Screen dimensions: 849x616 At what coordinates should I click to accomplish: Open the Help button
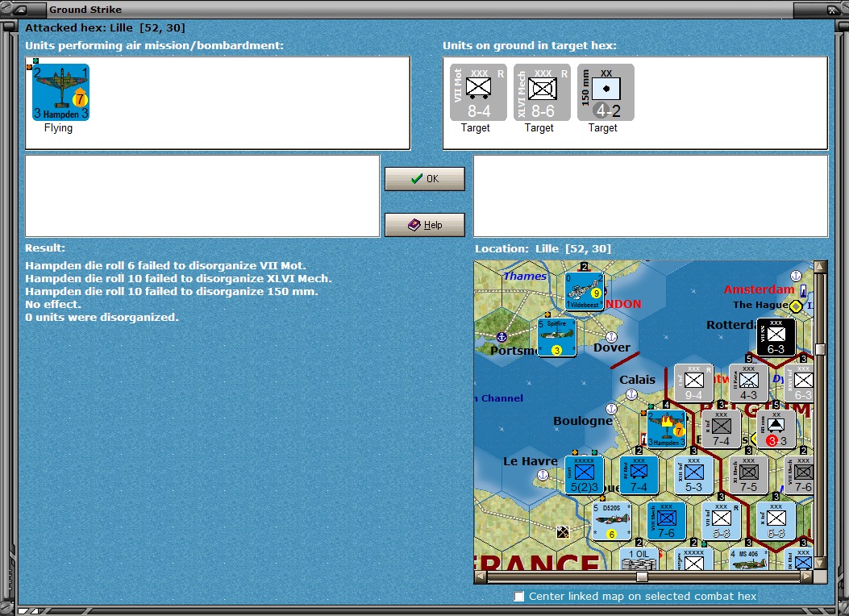424,225
